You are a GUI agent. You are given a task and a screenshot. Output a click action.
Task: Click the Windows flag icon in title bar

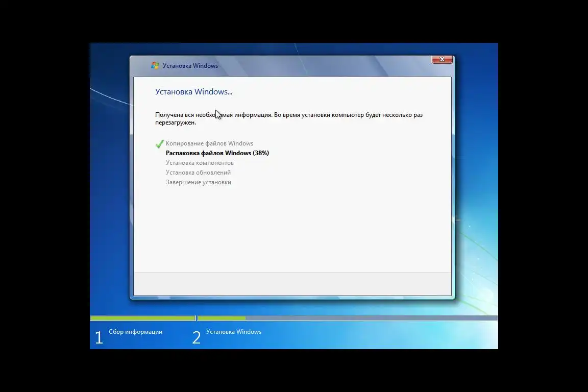tap(155, 66)
